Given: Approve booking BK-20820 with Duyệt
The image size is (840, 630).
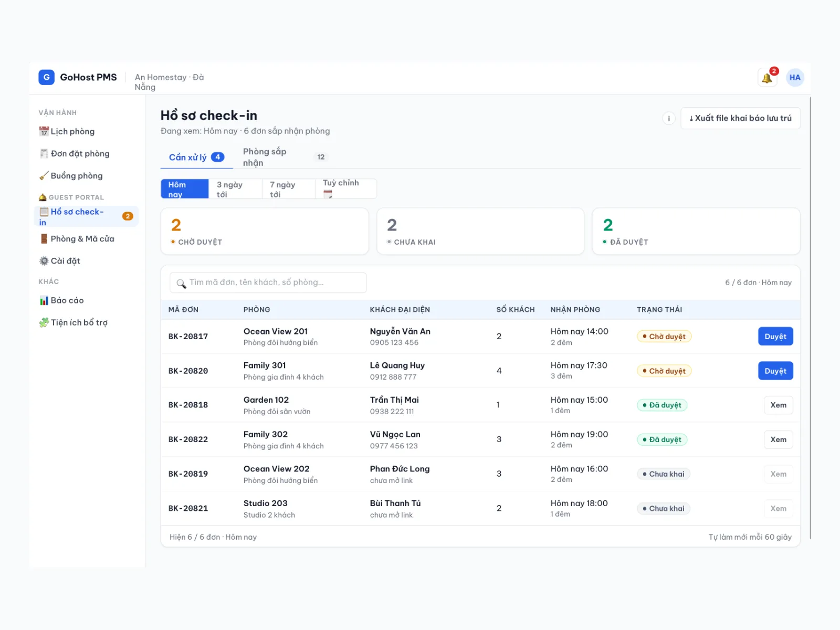Looking at the screenshot, I should (x=775, y=371).
